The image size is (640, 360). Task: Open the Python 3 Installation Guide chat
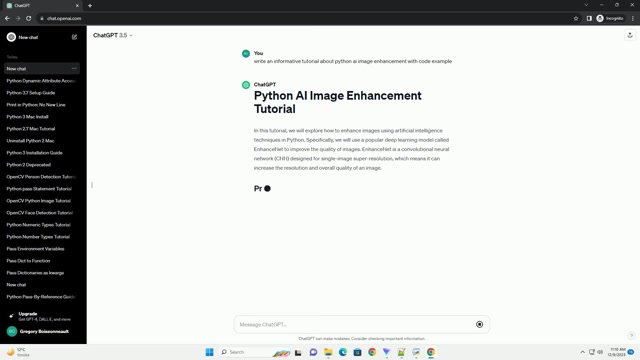pos(35,153)
